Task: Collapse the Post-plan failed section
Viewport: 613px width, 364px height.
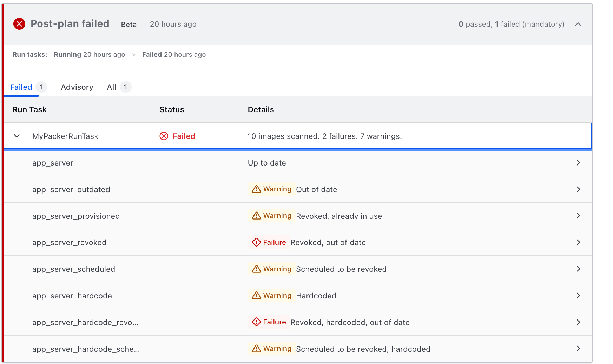Action: [578, 24]
